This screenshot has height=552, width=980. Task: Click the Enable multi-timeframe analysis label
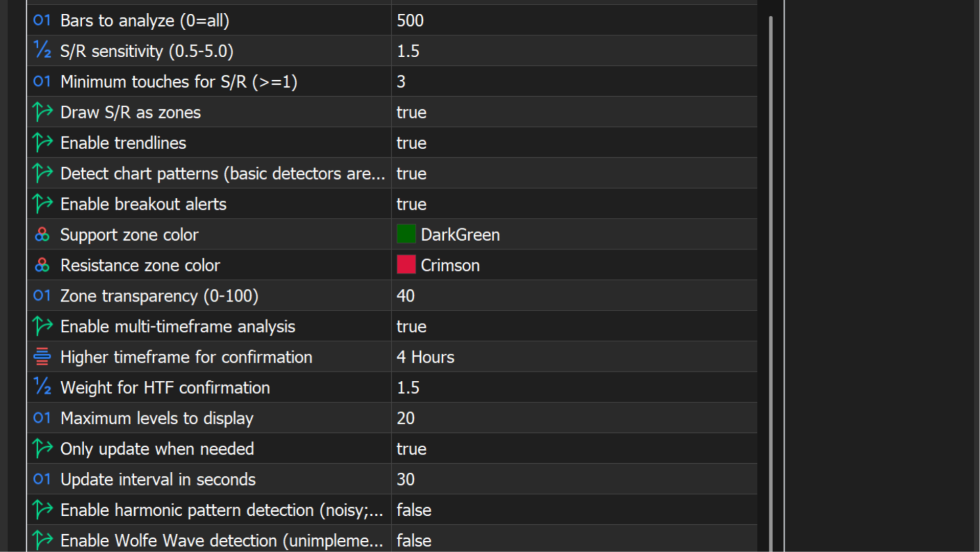tap(178, 327)
